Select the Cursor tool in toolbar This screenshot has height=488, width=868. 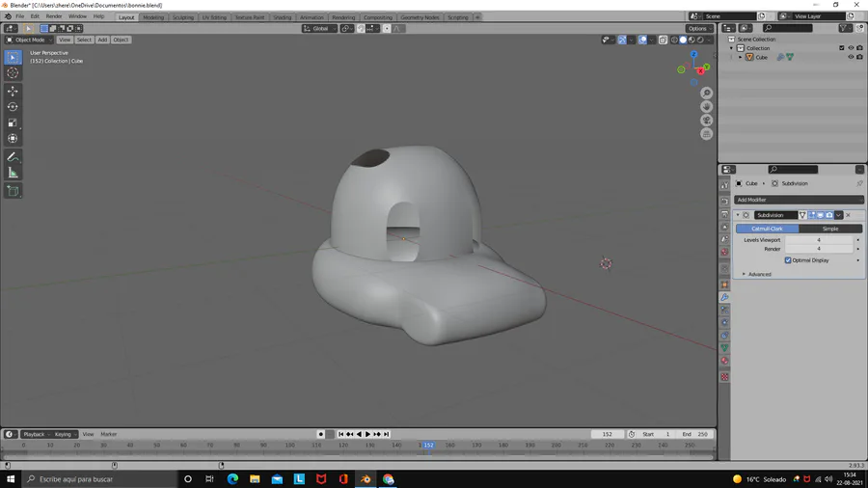point(13,73)
